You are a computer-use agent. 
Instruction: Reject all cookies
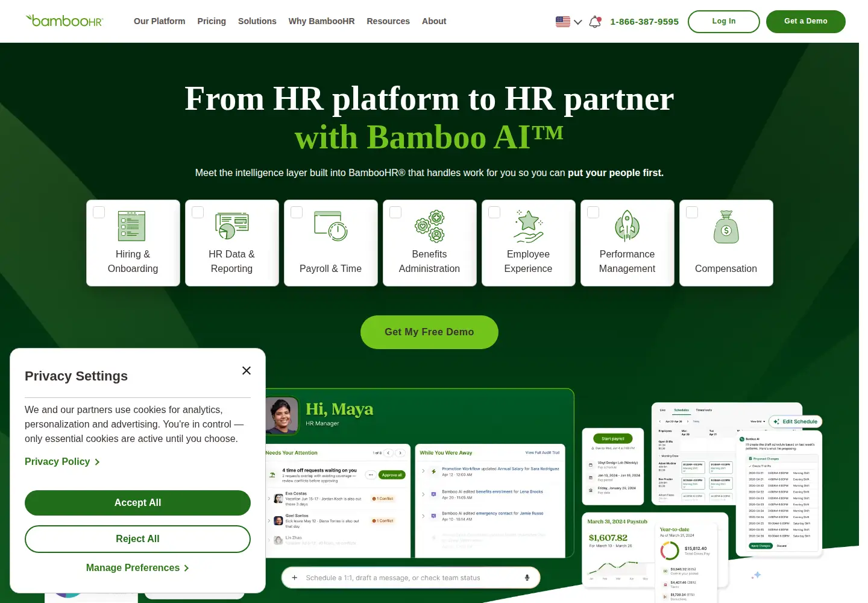pos(137,539)
